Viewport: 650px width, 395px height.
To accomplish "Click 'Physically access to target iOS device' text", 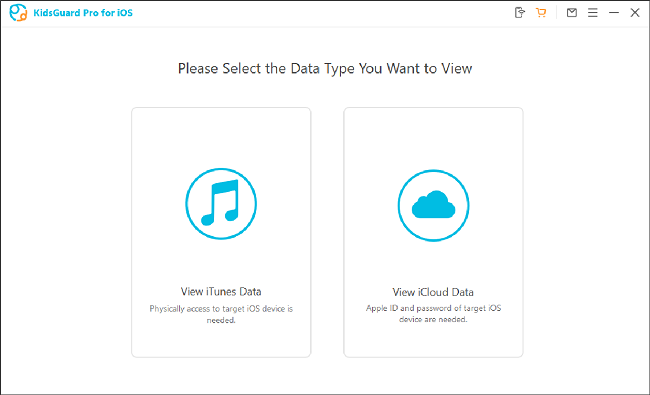I will click(221, 314).
